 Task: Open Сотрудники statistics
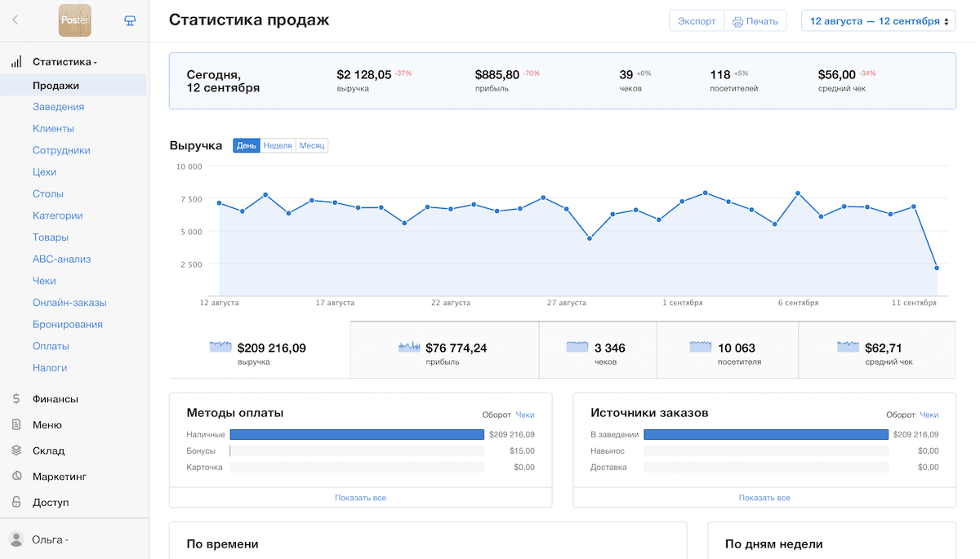point(61,150)
